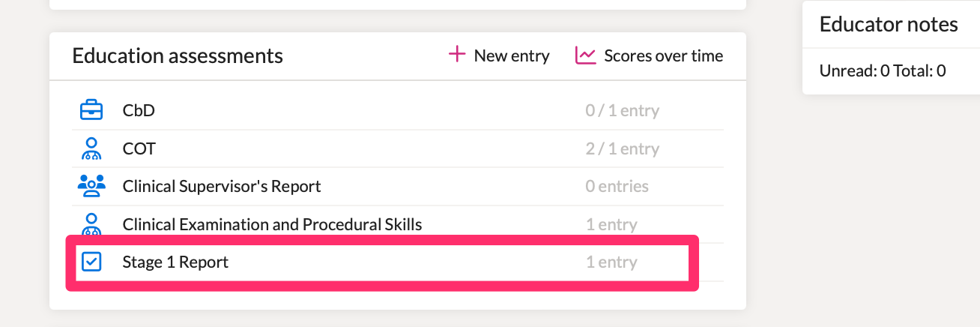Viewport: 980px width, 327px height.
Task: Open the Stage 1 Report entry
Action: [x=382, y=262]
